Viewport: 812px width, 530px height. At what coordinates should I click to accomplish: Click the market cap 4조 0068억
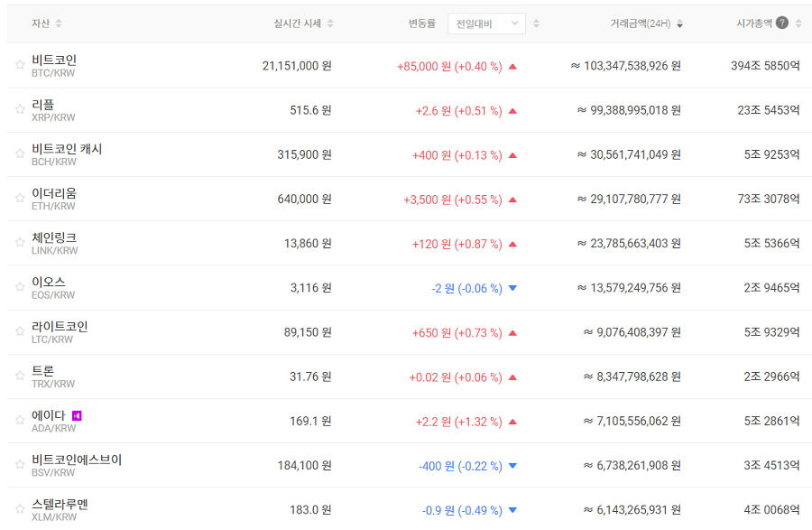(772, 510)
